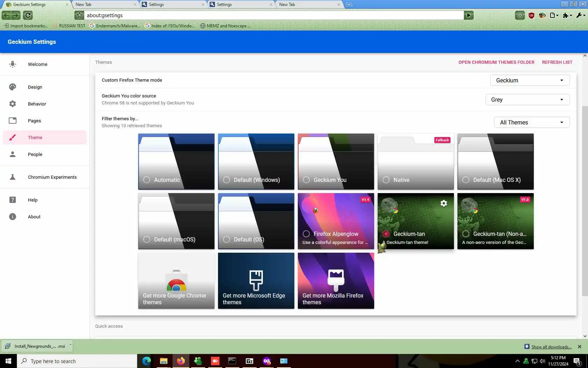Open the page menu icon
The height and width of the screenshot is (368, 588).
(554, 15)
